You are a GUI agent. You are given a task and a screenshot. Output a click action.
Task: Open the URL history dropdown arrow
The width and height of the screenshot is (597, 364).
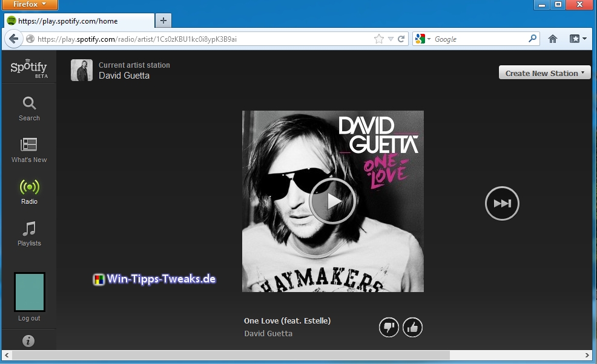tap(391, 39)
